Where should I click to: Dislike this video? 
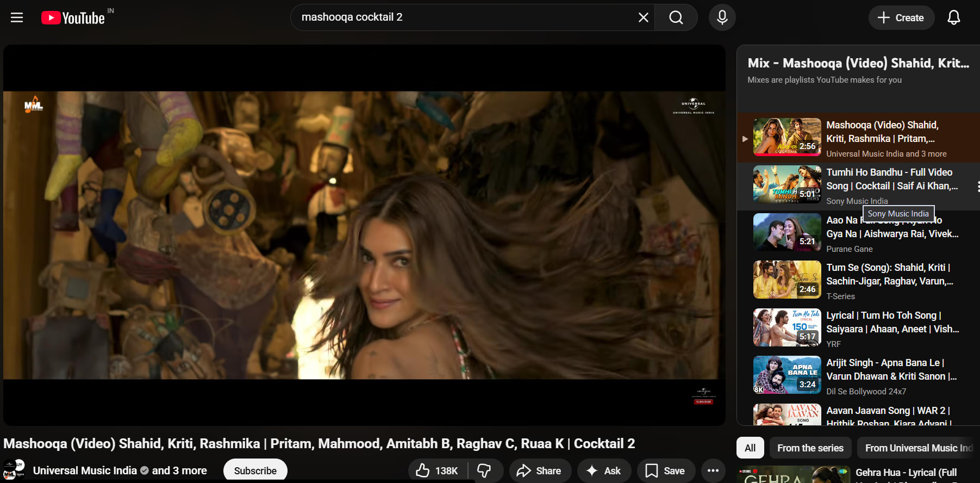click(484, 470)
